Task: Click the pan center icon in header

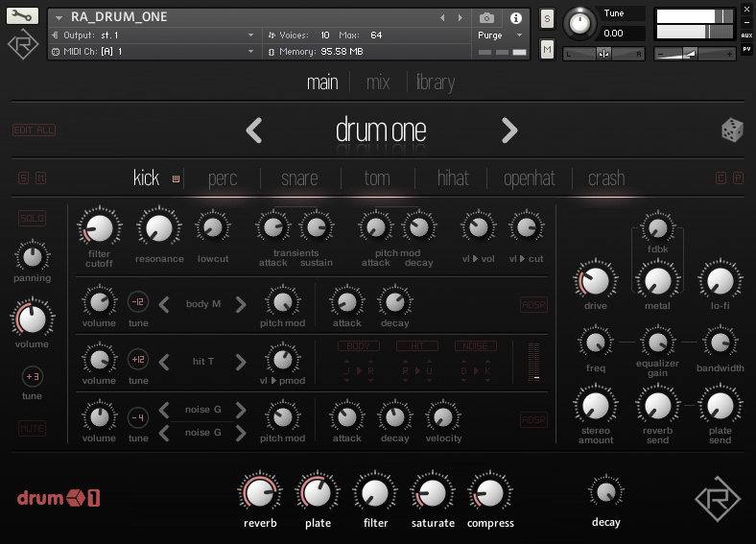Action: point(603,54)
